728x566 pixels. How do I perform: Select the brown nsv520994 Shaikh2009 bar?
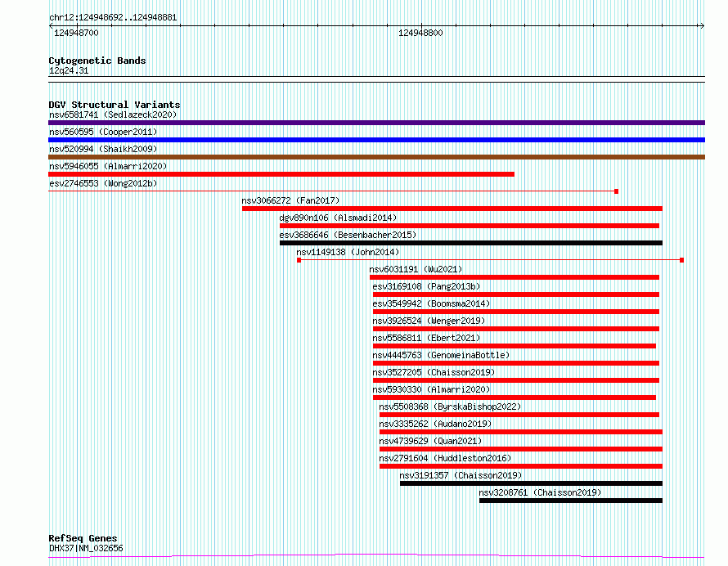tap(376, 157)
